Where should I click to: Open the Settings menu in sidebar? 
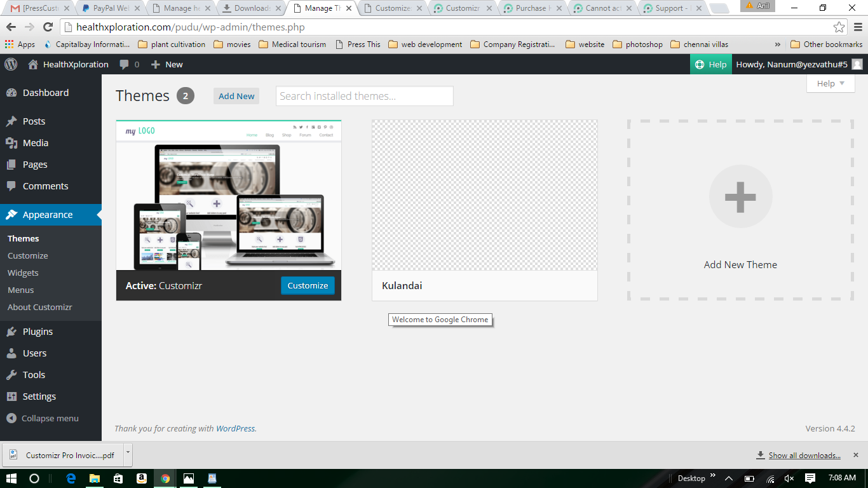[39, 396]
